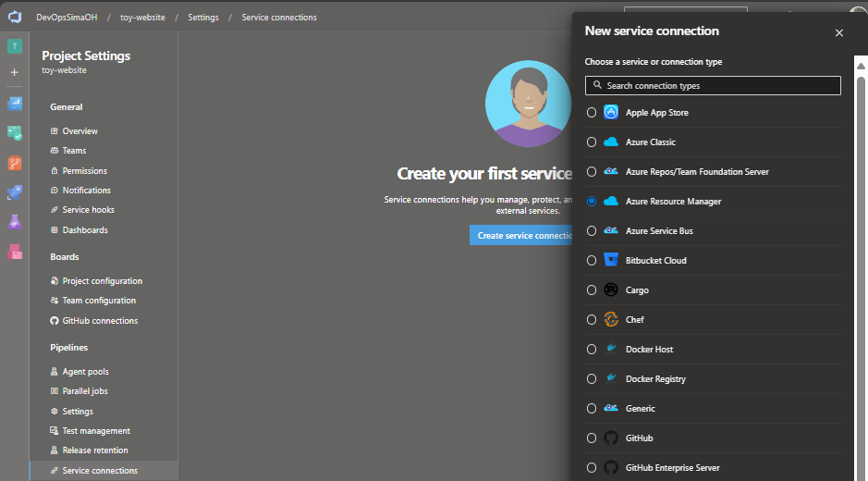Screen dimensions: 868x481
Task: Select the Apple App Store radio button
Action: 592,113
